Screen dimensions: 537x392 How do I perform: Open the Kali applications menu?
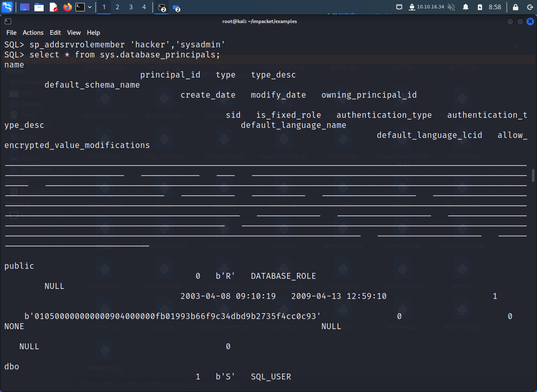(7, 7)
